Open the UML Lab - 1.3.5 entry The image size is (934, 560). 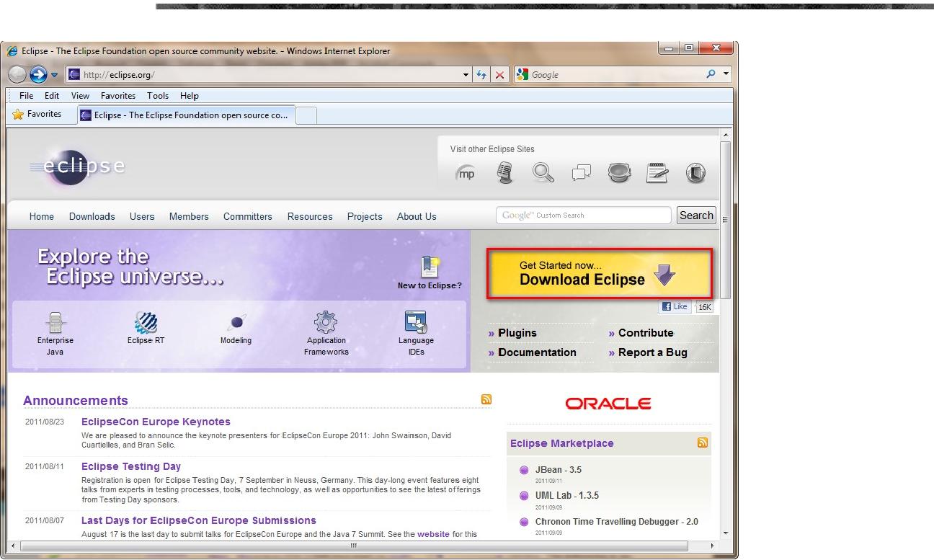coord(567,496)
